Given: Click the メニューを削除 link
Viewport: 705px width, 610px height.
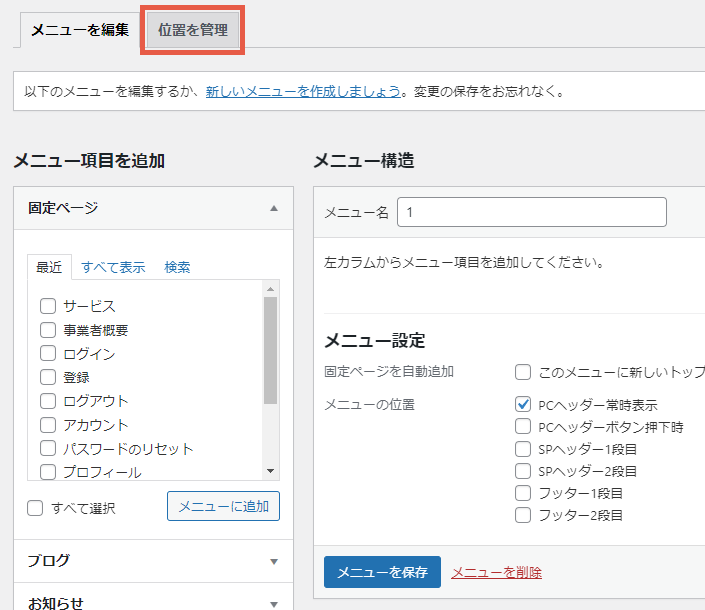Looking at the screenshot, I should click(x=496, y=572).
